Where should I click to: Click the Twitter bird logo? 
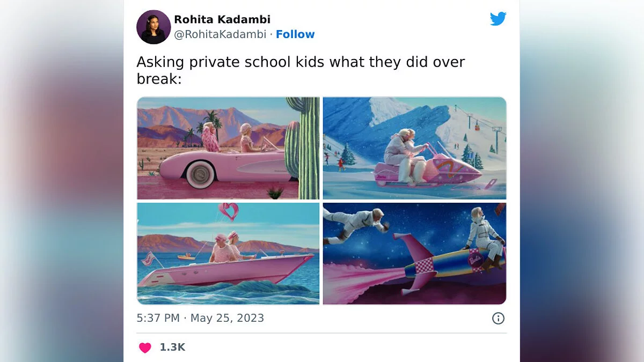tap(498, 19)
